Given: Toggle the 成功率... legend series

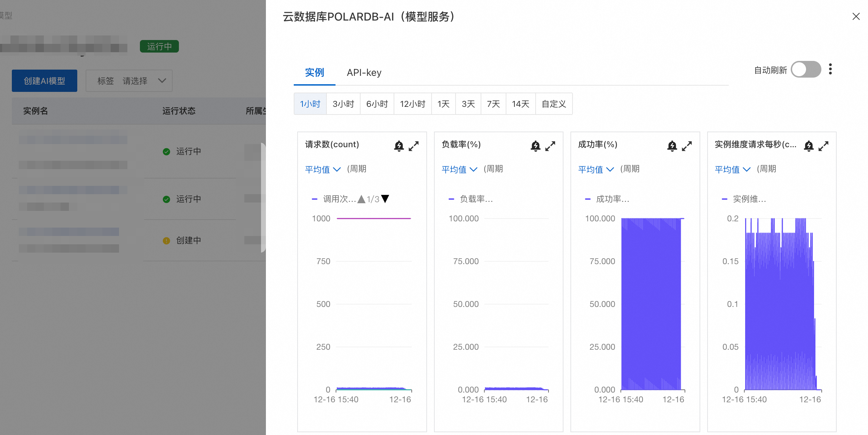Looking at the screenshot, I should point(607,199).
